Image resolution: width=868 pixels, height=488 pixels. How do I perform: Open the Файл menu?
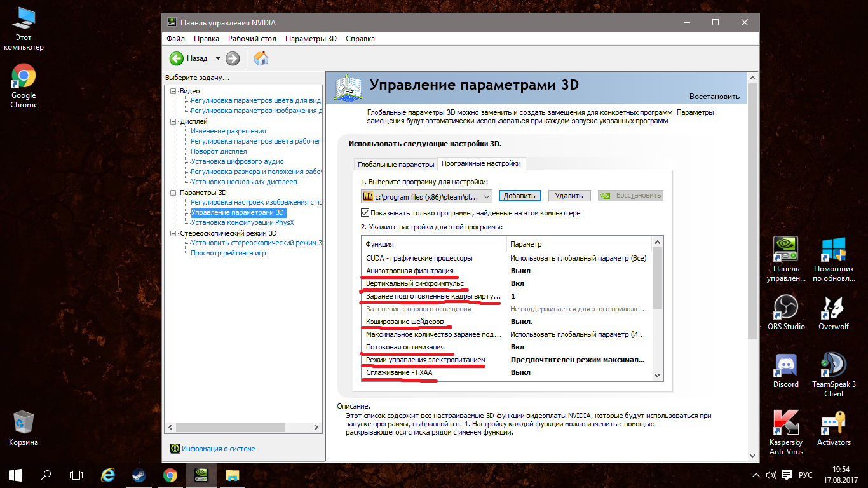pos(176,39)
